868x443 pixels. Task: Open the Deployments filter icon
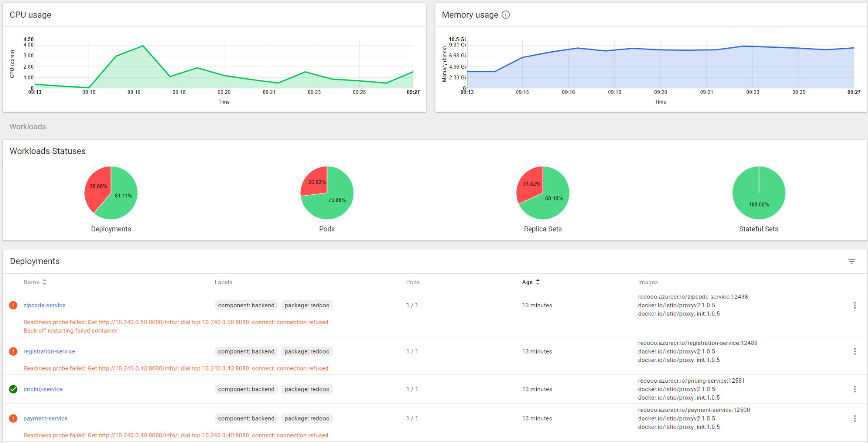click(851, 261)
